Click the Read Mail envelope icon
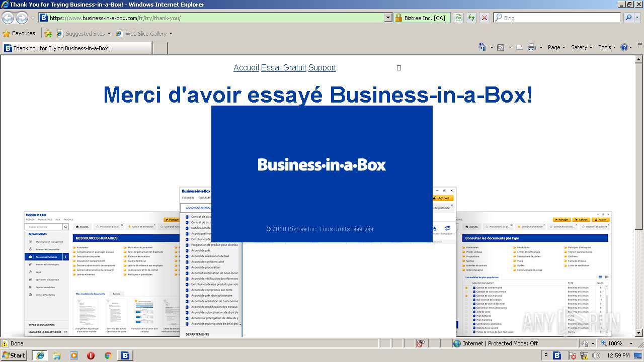This screenshot has height=362, width=644. (520, 47)
